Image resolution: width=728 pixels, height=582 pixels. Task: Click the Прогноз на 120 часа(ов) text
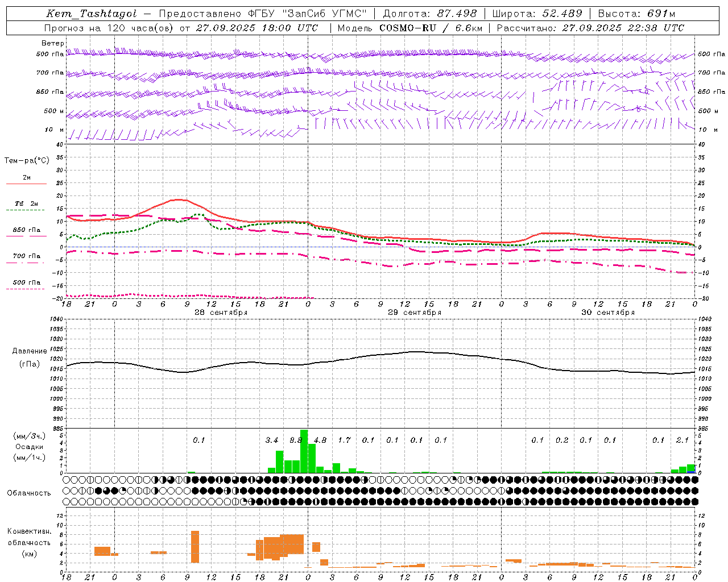point(109,28)
